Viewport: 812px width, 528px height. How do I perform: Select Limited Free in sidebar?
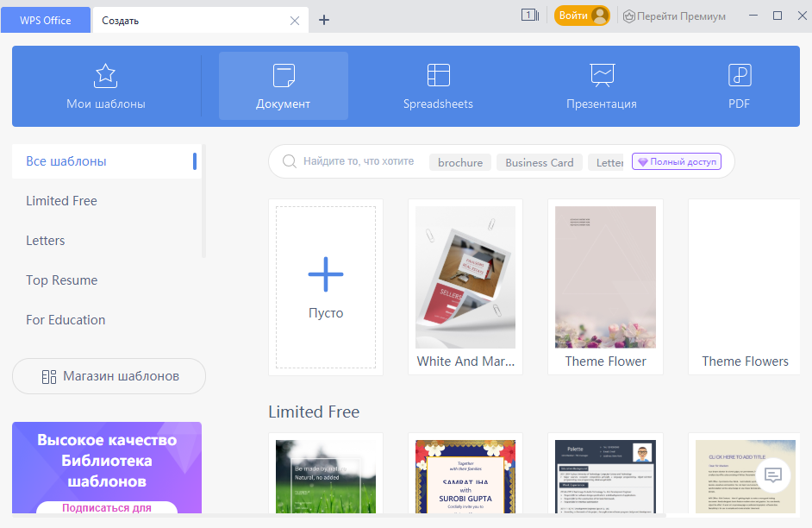61,201
